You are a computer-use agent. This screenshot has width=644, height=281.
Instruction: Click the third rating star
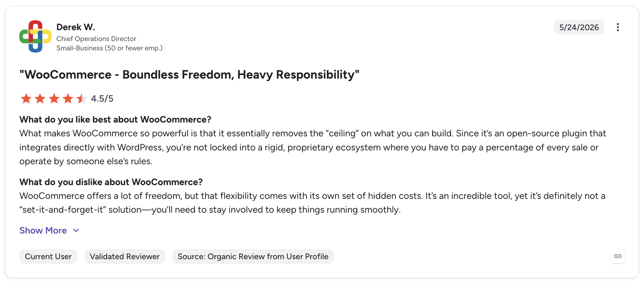click(54, 98)
